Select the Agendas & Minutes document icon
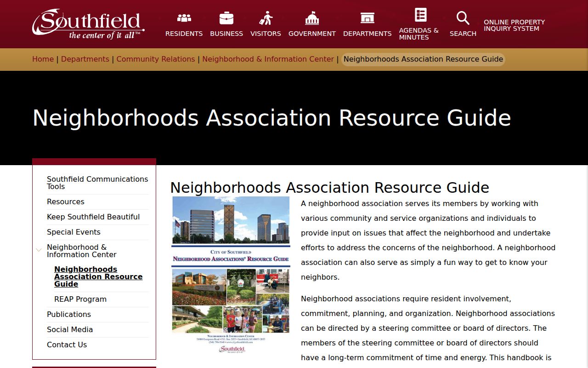Screen dimensions: 588x368 [421, 15]
